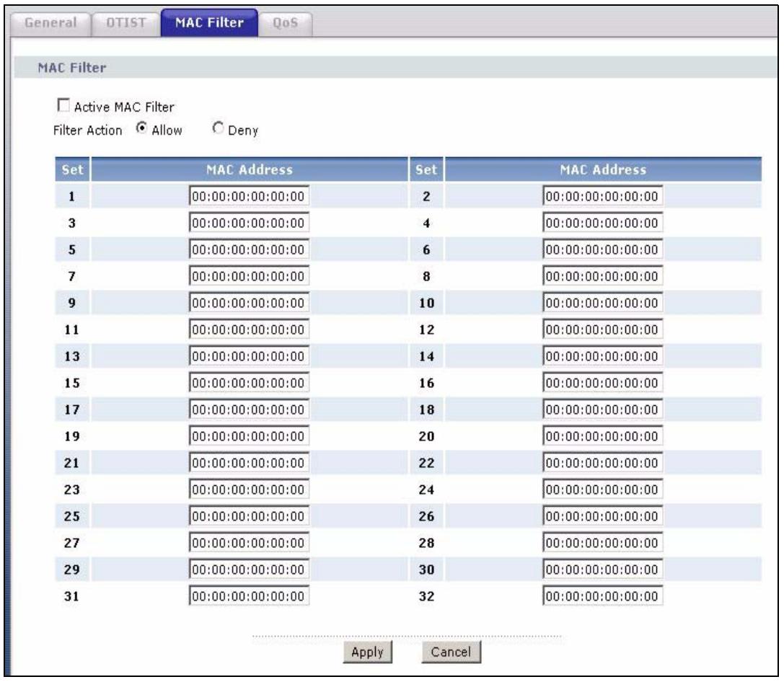Click MAC address field for set 14
Screen dimensions: 784x682
[602, 355]
